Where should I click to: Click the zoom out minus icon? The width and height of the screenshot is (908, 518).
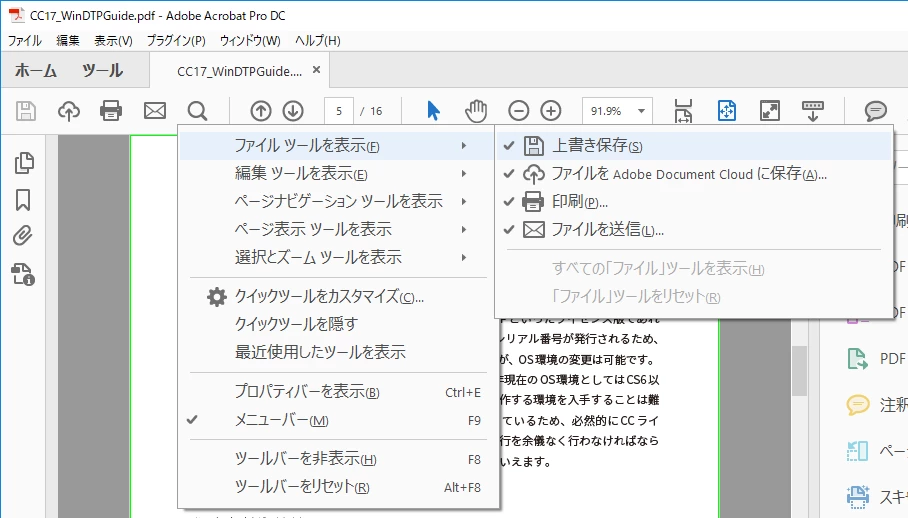coord(518,111)
